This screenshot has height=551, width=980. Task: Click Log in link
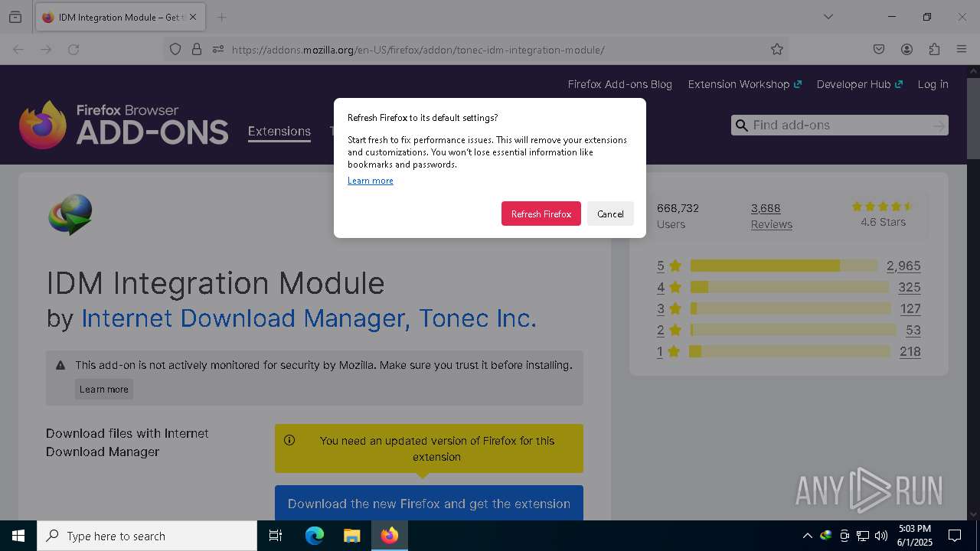click(x=933, y=84)
